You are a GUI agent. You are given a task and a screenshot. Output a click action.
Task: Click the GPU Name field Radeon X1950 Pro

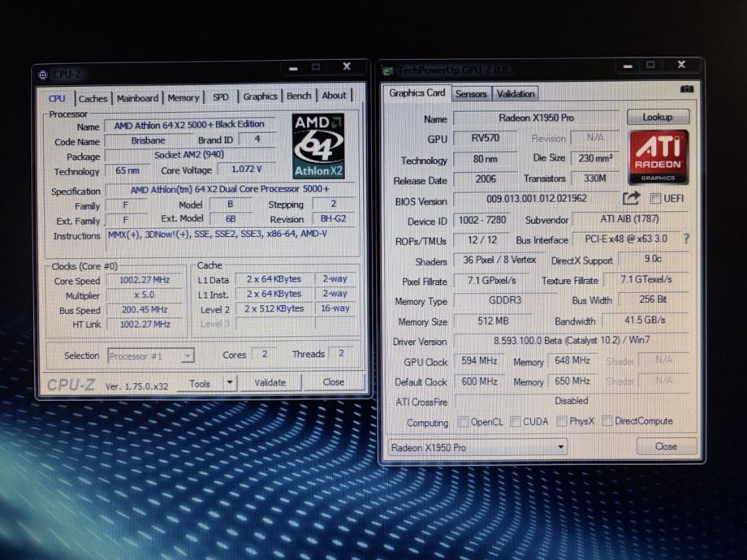536,118
